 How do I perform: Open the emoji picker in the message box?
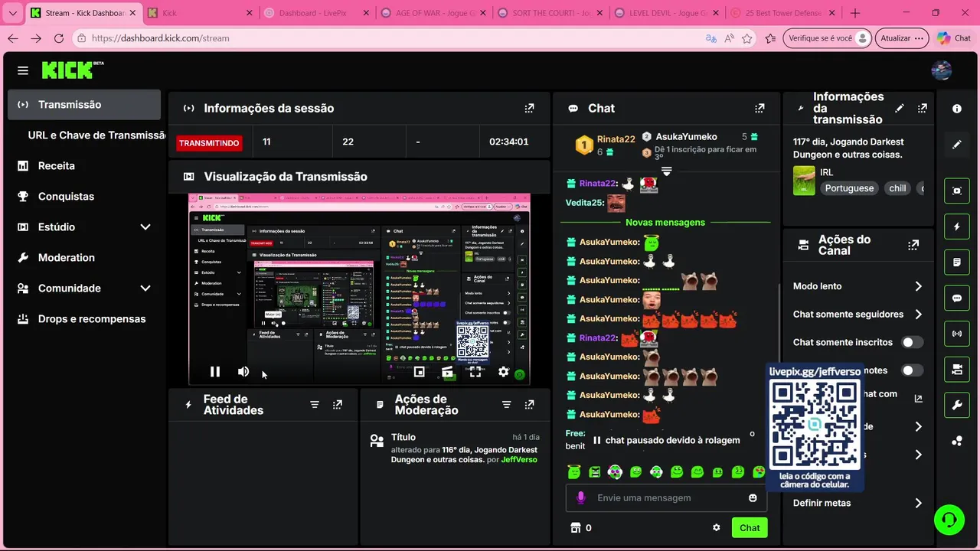tap(753, 498)
